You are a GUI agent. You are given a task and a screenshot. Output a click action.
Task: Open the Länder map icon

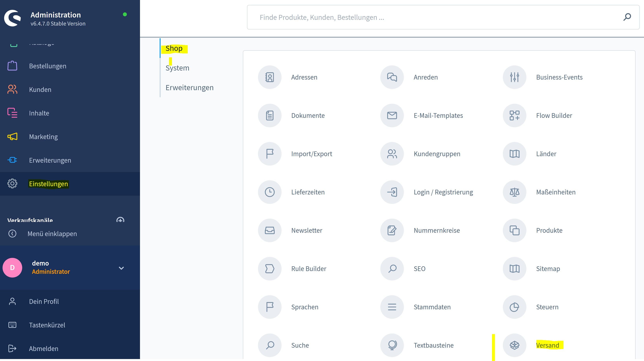point(514,154)
